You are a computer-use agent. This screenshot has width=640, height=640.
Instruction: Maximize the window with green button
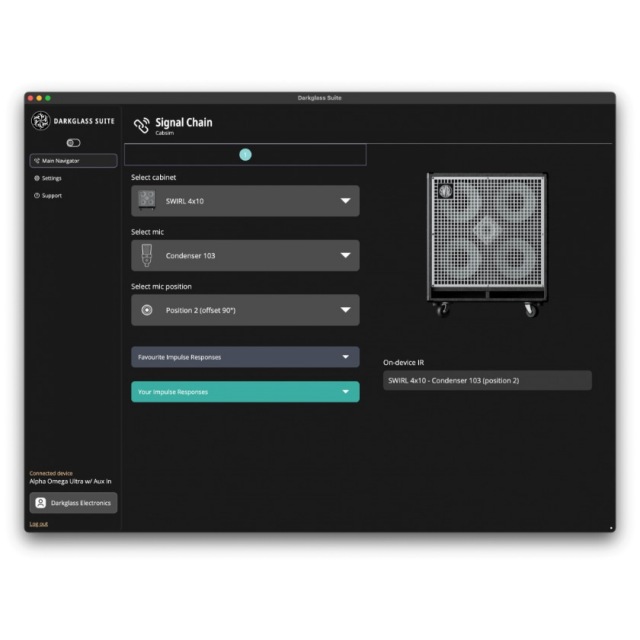pyautogui.click(x=48, y=98)
